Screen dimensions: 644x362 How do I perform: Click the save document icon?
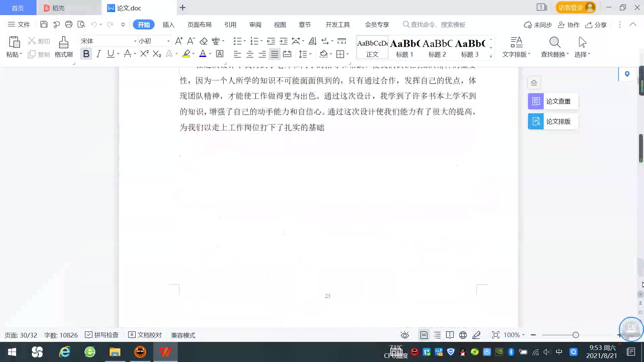(x=44, y=24)
